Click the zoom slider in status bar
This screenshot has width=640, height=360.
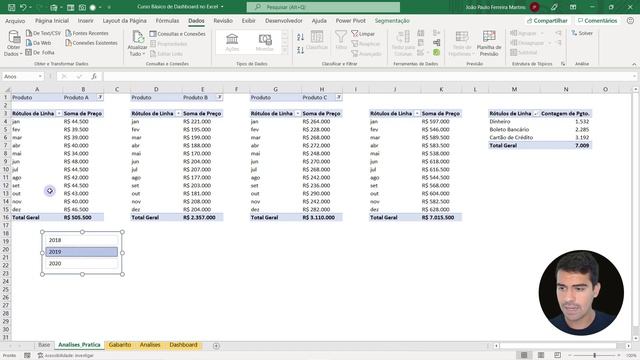[595, 356]
